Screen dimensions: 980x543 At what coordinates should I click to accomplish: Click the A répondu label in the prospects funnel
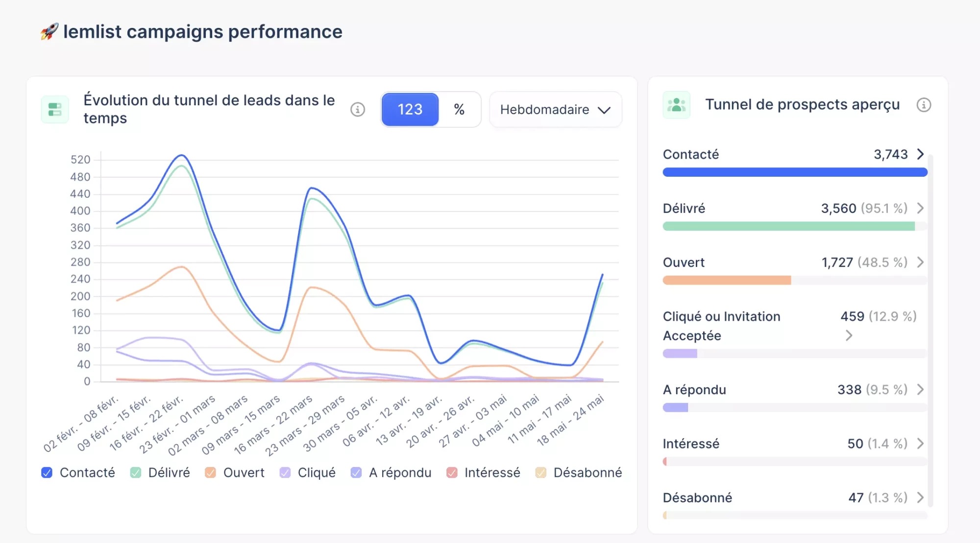[694, 390]
